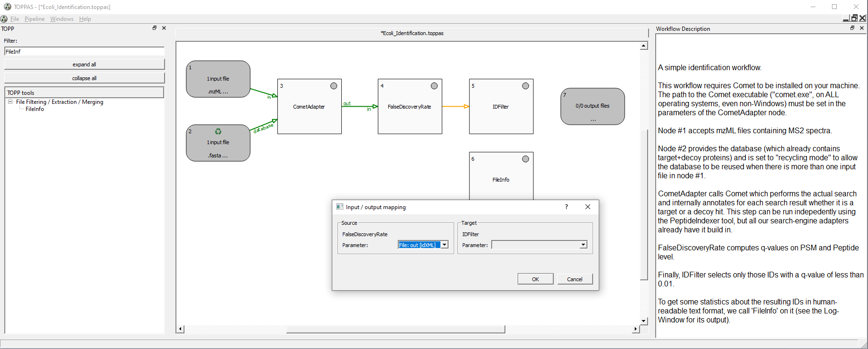
Task: Click the recycling mode icon on node 2
Action: [218, 131]
